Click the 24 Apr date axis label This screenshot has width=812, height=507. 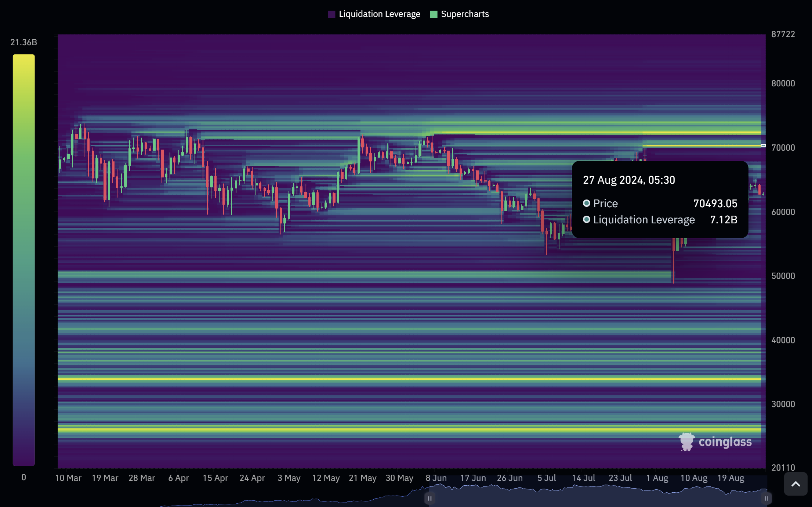[252, 478]
